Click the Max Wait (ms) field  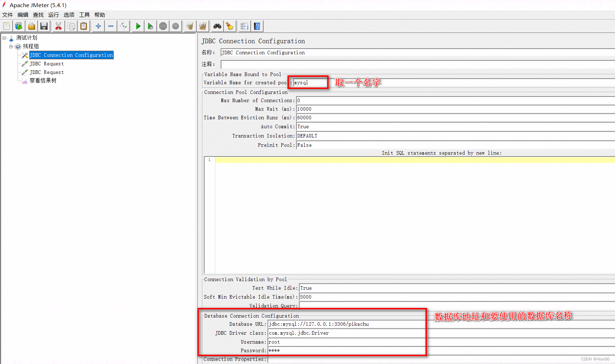[456, 109]
